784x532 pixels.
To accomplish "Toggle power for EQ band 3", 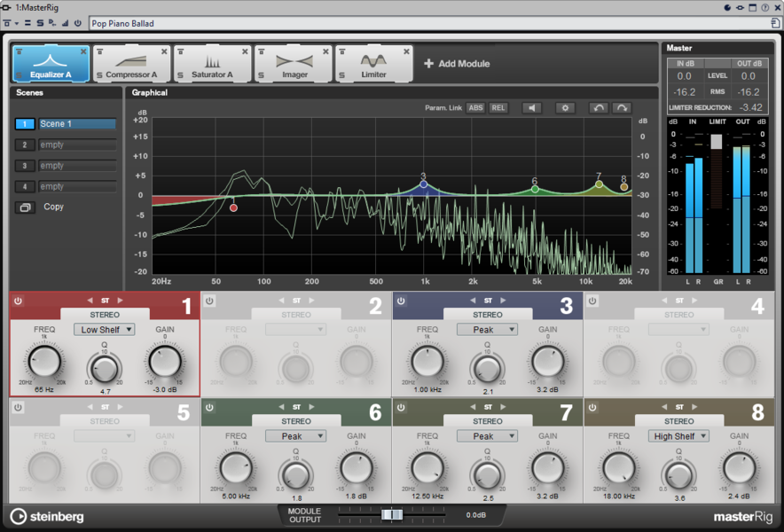I will 401,301.
